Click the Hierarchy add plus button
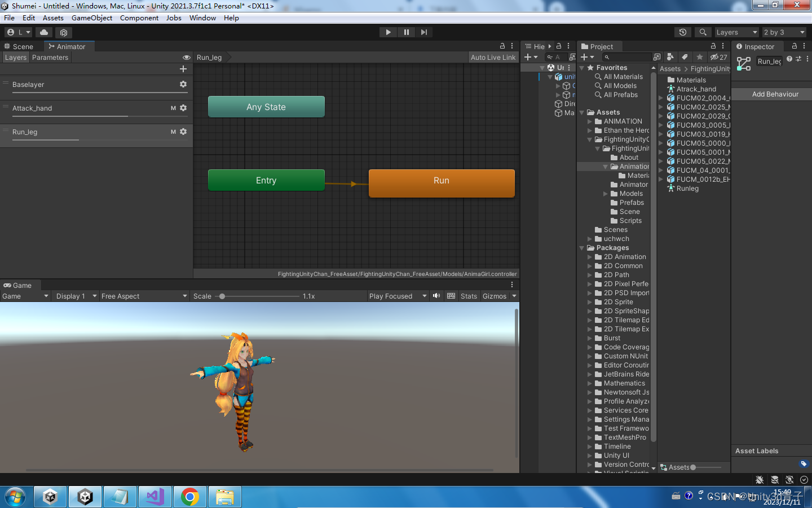Screen dimensions: 812x508 tap(531, 57)
